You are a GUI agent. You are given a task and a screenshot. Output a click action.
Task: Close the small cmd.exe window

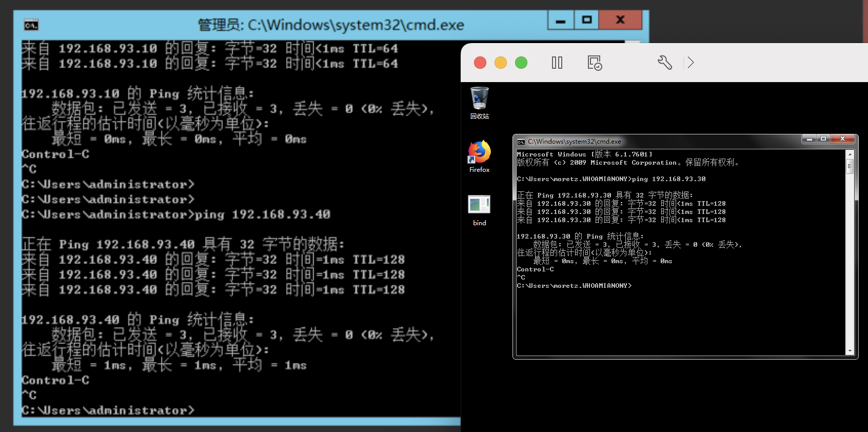point(842,139)
